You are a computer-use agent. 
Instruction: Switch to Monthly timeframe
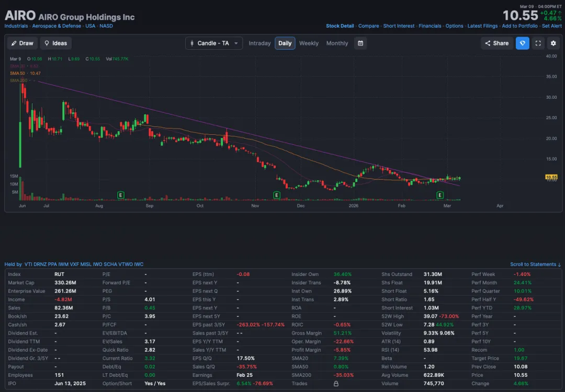[337, 43]
